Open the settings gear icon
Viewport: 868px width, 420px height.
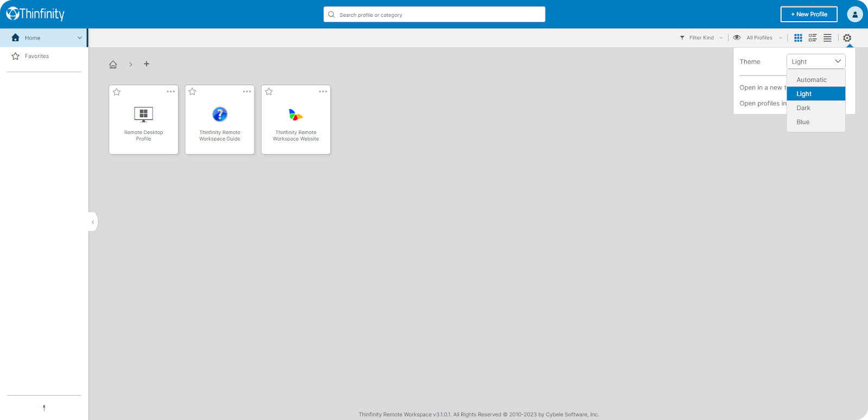pyautogui.click(x=847, y=38)
